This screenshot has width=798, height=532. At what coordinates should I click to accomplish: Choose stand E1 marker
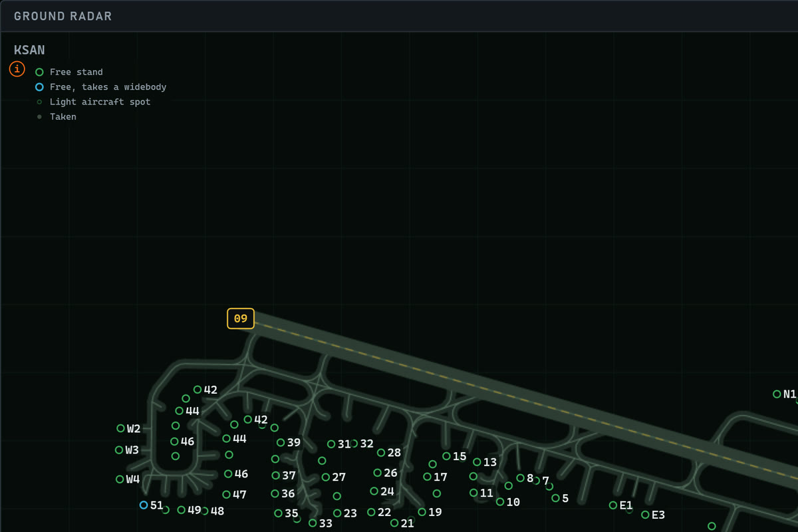pos(613,505)
